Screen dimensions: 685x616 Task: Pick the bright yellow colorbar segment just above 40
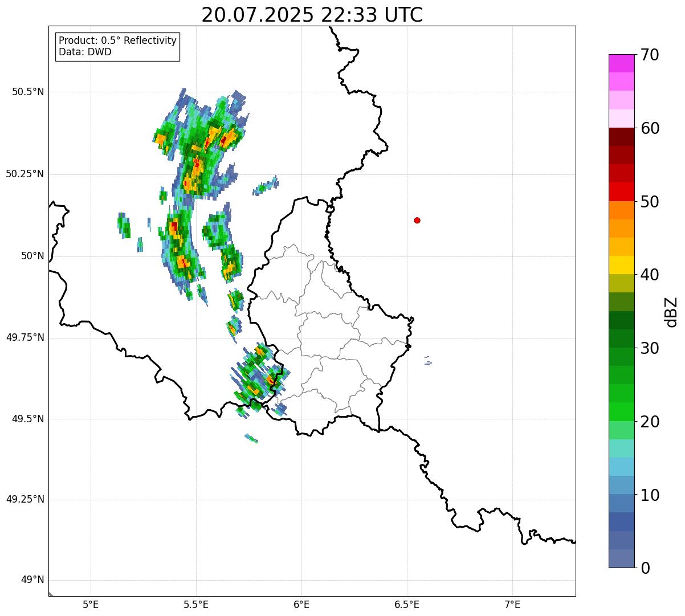point(621,265)
